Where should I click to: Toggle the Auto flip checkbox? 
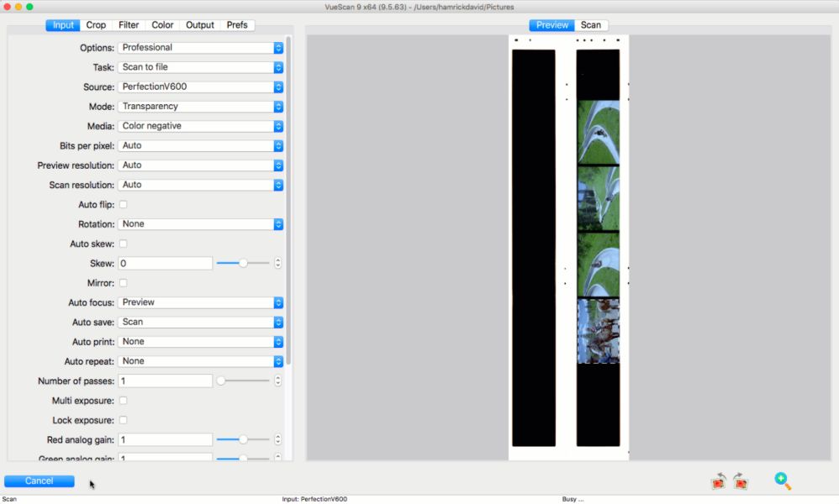coord(123,205)
